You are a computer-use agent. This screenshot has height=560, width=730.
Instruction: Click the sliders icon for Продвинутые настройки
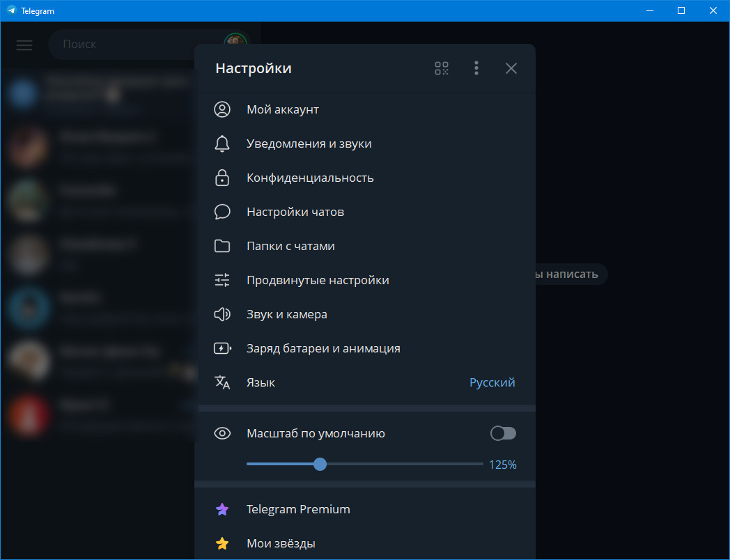[222, 280]
